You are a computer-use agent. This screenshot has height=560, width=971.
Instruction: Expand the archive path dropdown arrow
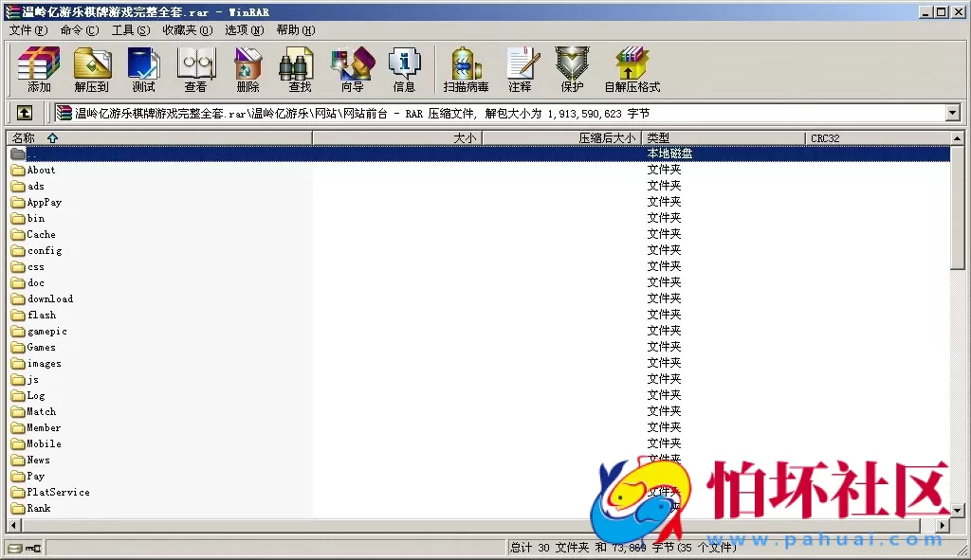[953, 114]
